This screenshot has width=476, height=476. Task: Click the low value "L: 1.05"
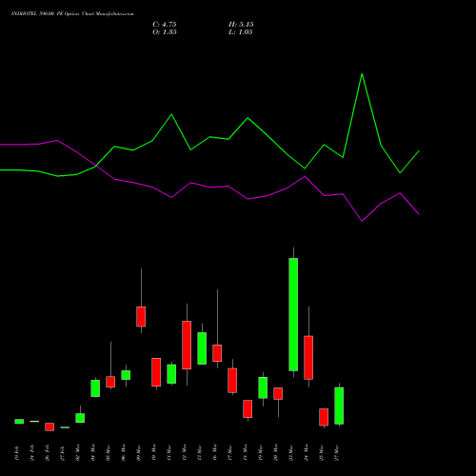click(x=241, y=32)
